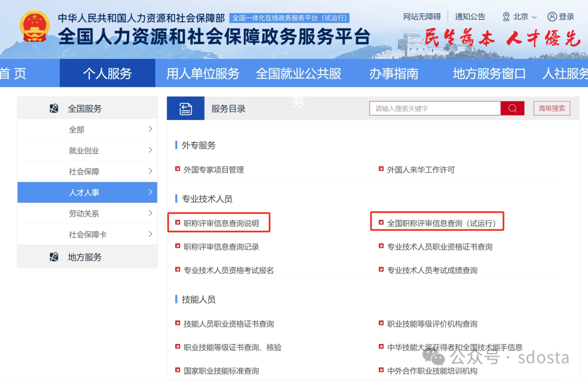Click red arrow bullet before 外国专家项目管理
Screen dimensions: 588x381
[x=177, y=169]
